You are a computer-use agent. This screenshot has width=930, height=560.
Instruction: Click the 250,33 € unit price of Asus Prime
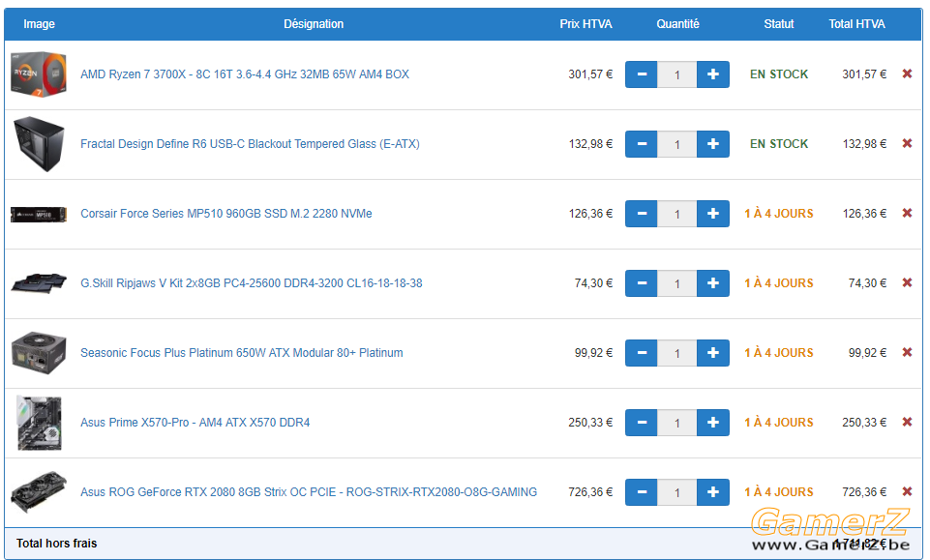[x=590, y=423]
